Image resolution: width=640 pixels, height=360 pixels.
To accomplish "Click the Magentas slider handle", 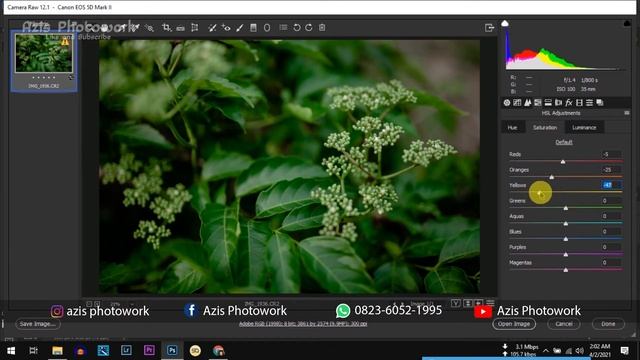I will [566, 270].
